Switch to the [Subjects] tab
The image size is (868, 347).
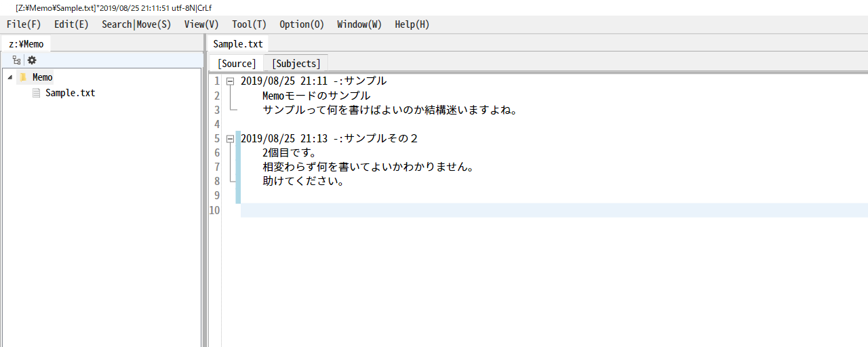[296, 64]
